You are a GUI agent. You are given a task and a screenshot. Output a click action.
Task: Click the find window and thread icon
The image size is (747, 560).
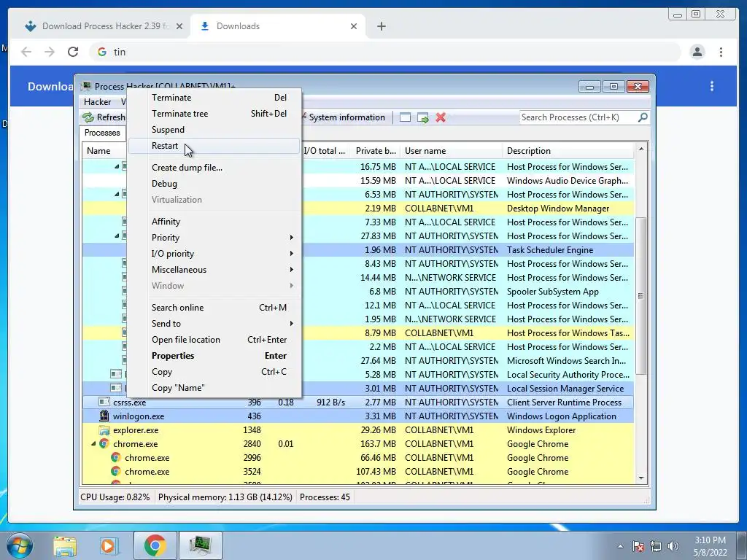(x=422, y=117)
